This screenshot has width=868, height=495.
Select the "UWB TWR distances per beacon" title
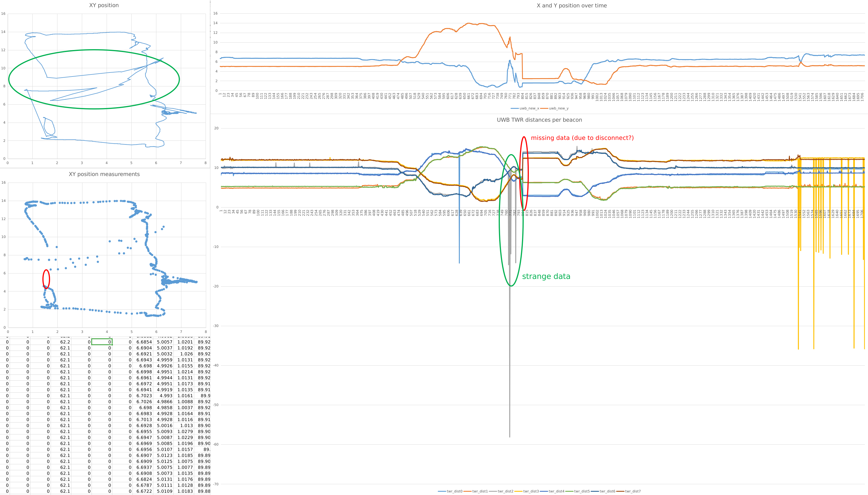[x=539, y=120]
